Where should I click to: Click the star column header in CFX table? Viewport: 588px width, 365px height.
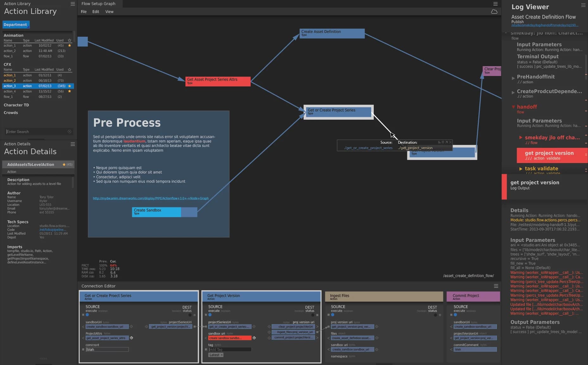coord(70,70)
